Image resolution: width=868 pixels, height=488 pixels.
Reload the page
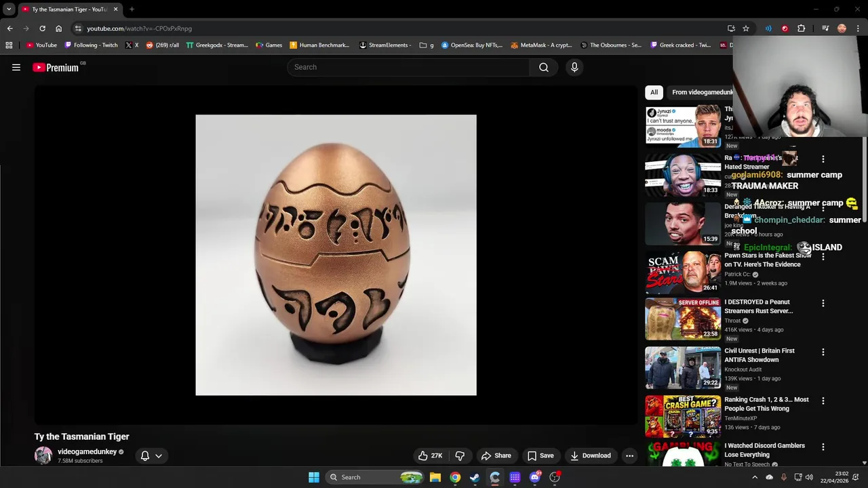[x=42, y=28]
